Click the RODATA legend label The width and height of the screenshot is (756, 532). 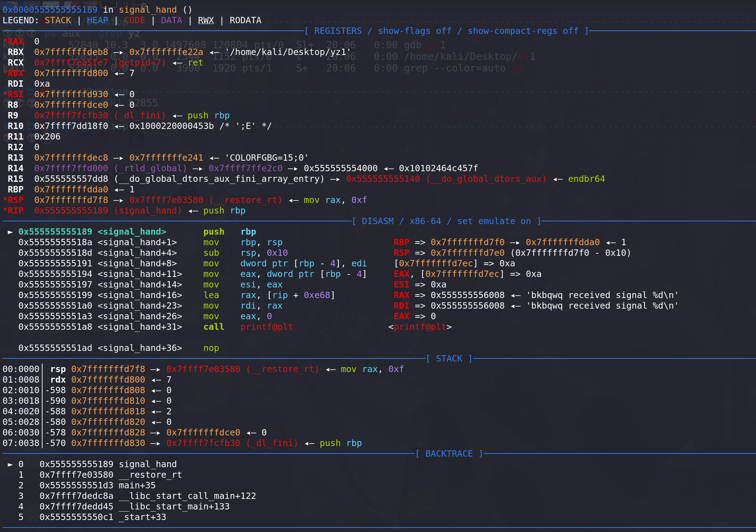click(x=246, y=20)
